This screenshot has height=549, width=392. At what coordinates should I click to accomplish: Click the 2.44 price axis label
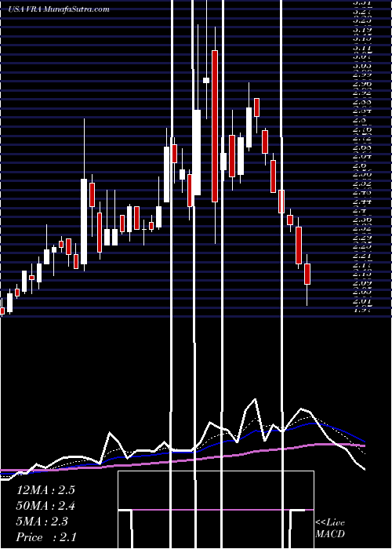(362, 201)
